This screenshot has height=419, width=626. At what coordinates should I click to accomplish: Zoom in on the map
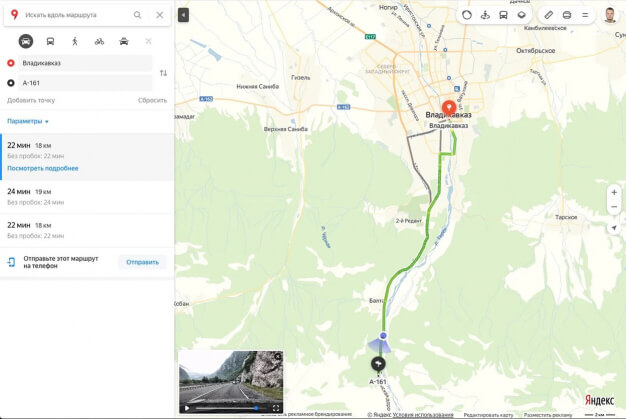coord(614,192)
